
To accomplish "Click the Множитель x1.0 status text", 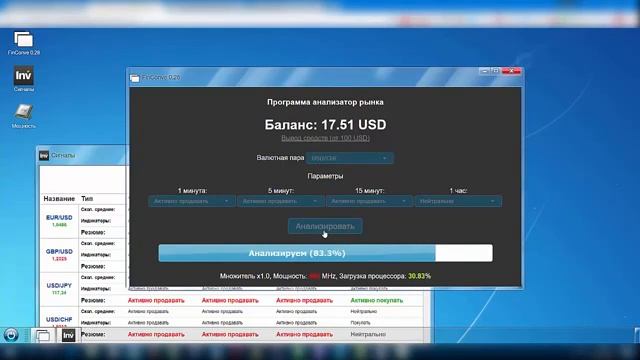I will click(245, 276).
